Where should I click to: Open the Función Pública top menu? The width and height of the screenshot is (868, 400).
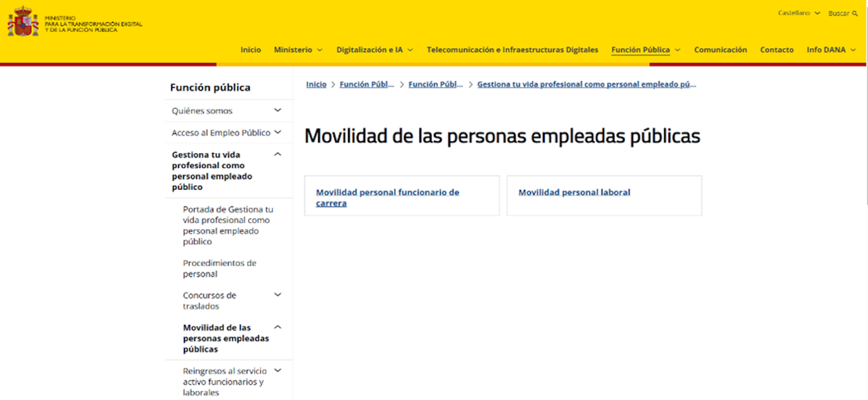640,50
